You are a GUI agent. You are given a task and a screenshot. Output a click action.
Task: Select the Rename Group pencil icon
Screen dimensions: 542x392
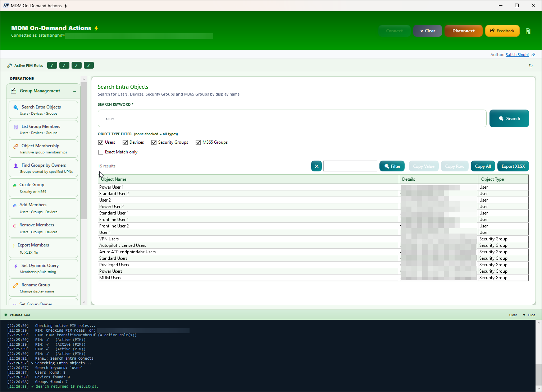(x=15, y=285)
